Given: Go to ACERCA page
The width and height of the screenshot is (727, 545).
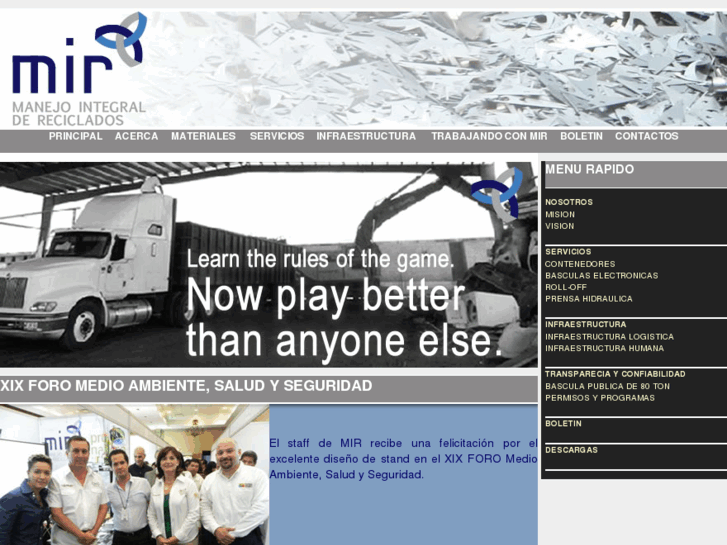Looking at the screenshot, I should (x=136, y=136).
